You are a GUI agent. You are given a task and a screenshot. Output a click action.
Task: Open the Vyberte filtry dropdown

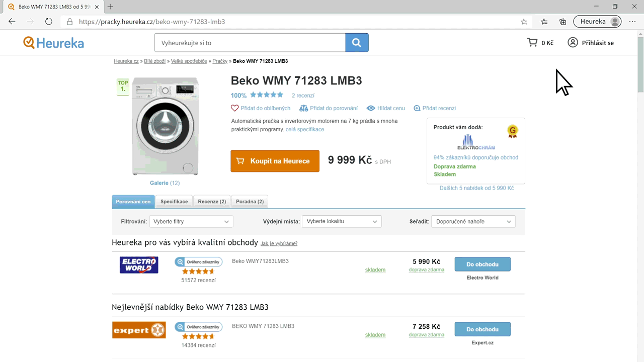click(x=191, y=221)
